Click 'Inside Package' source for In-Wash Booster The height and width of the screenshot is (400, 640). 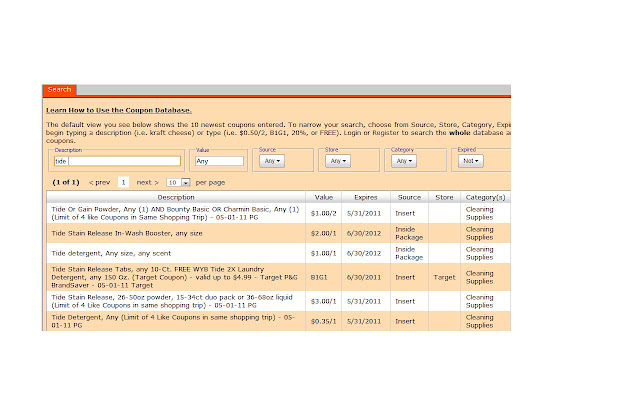409,233
